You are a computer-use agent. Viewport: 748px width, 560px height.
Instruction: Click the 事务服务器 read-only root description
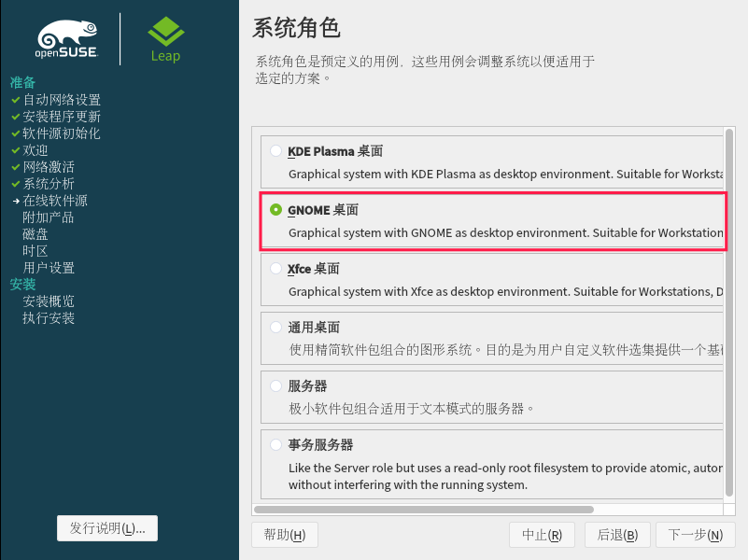pos(505,476)
